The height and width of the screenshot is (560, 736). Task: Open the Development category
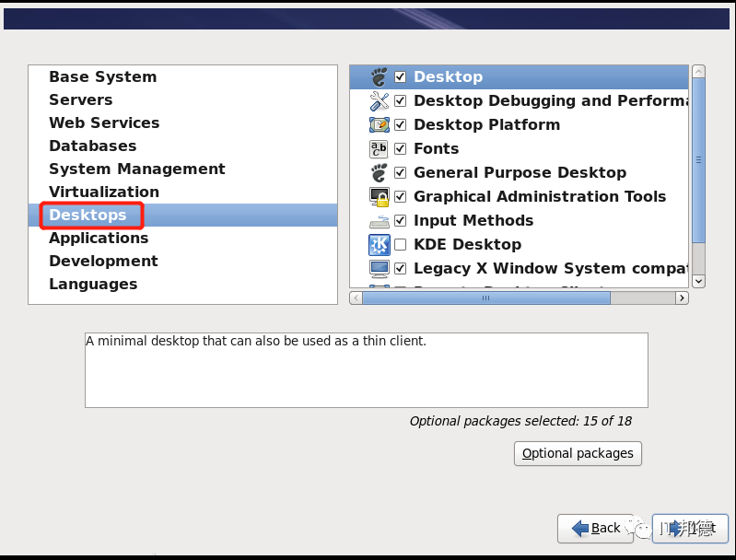103,261
